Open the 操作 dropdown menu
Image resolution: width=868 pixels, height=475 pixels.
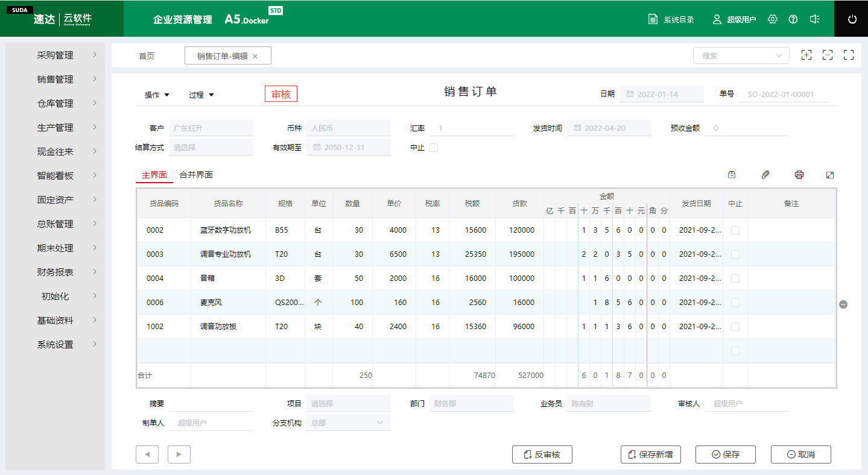point(157,95)
